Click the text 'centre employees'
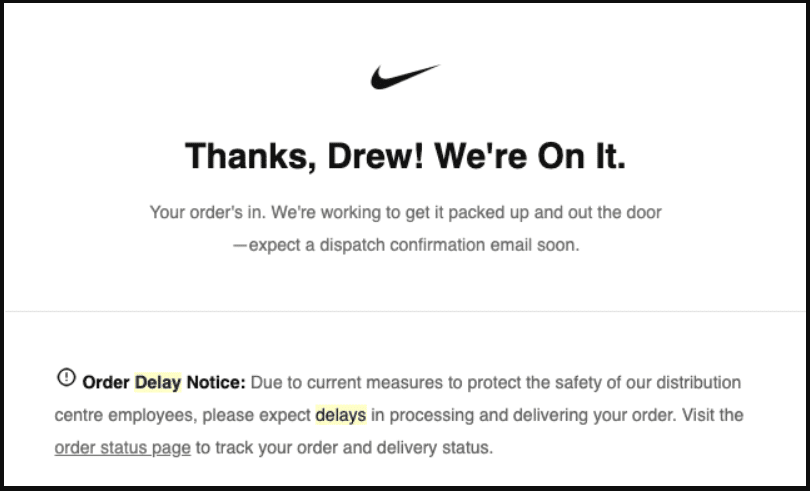Viewport: 810px width, 491px height. [123, 415]
